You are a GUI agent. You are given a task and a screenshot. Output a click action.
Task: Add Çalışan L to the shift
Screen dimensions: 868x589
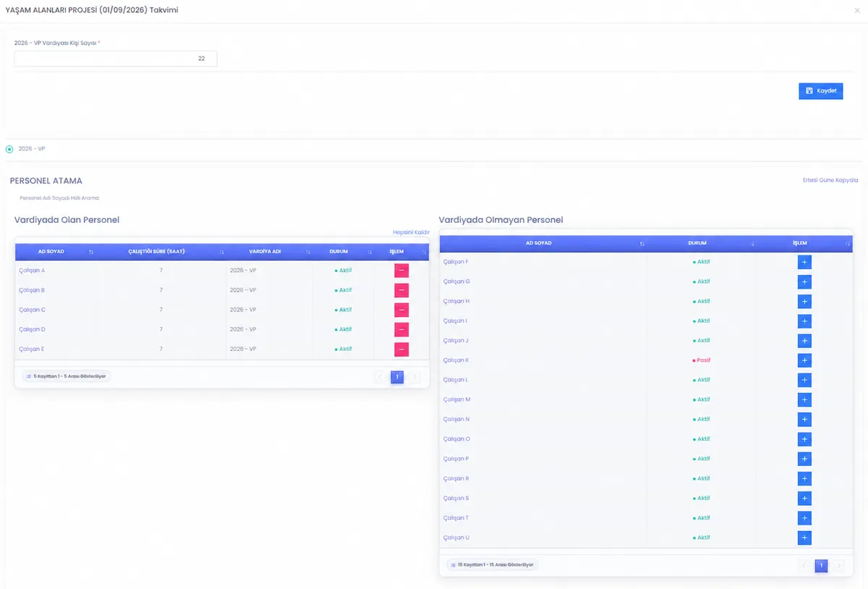pos(804,380)
